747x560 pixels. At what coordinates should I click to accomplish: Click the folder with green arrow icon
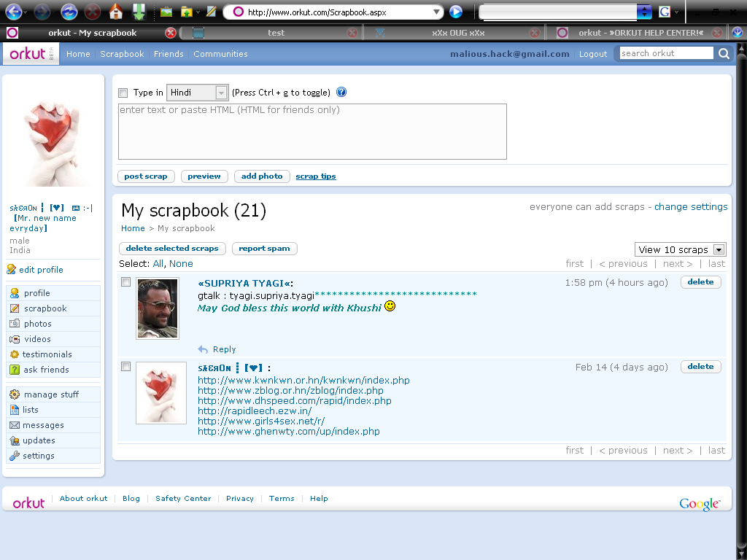[187, 12]
